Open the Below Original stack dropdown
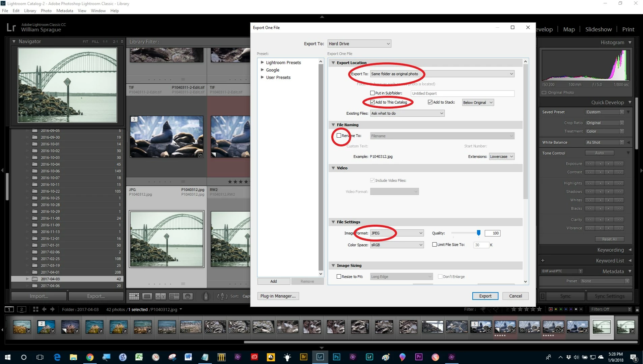 coord(478,103)
